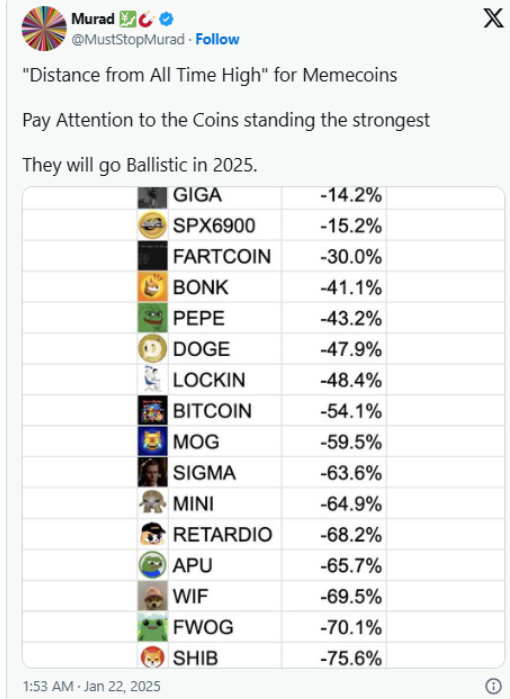Open the memecoin table image

(x=263, y=427)
